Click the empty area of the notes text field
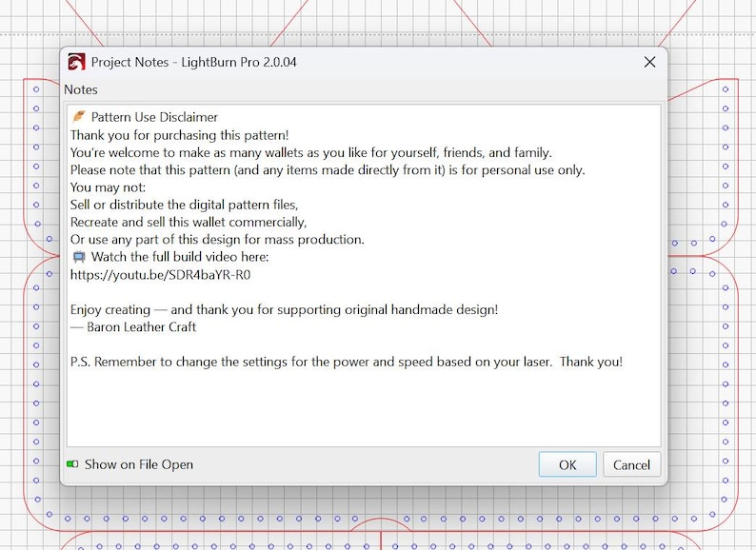Viewport: 756px width, 550px height. (x=364, y=410)
